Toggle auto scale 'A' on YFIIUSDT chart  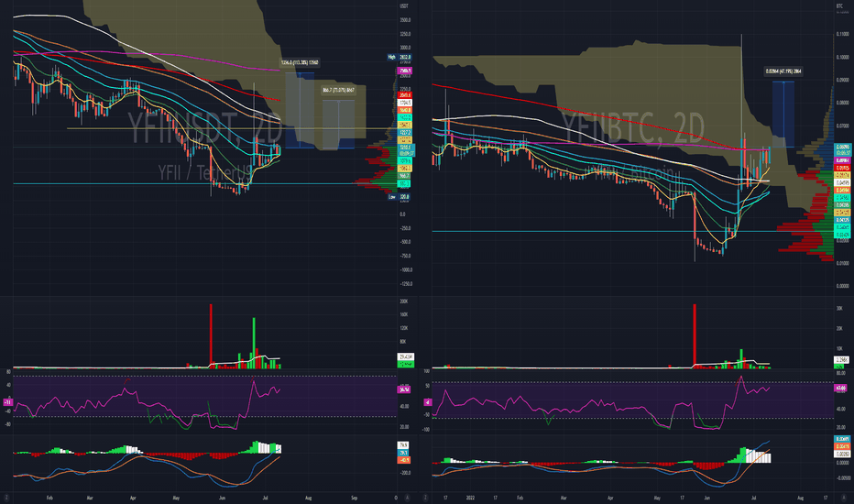[x=407, y=498]
